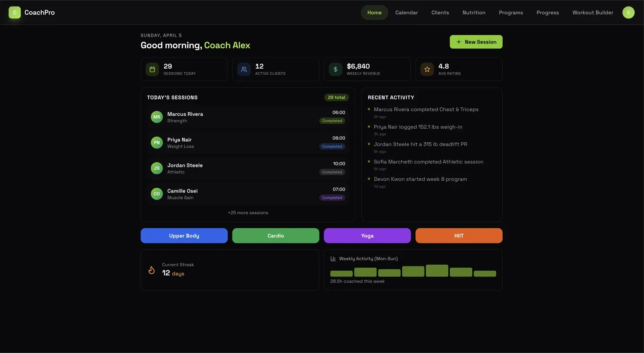The height and width of the screenshot is (353, 644).
Task: Switch to the Clients tab
Action: tap(440, 13)
